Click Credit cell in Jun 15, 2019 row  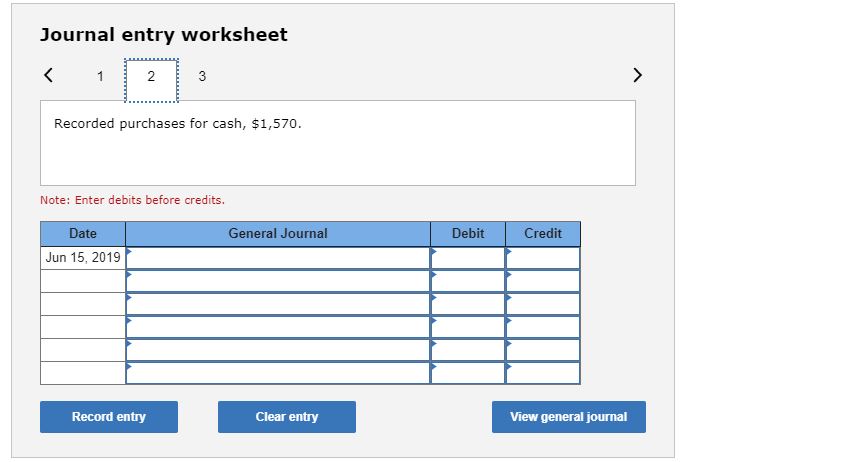click(x=543, y=258)
